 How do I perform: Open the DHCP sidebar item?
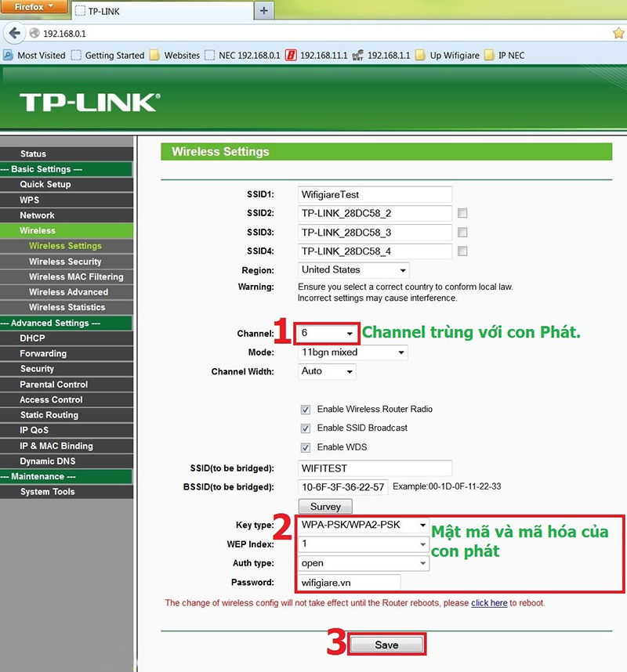[x=67, y=338]
